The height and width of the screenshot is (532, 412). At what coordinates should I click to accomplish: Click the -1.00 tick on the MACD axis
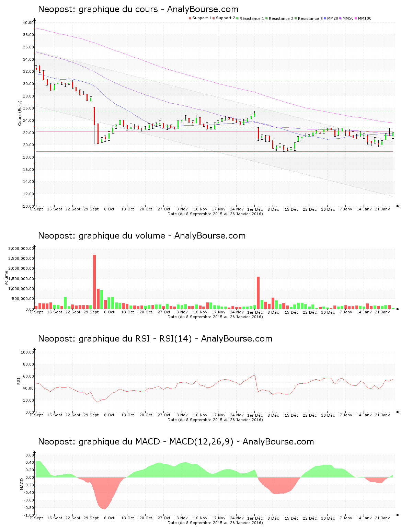[30, 515]
